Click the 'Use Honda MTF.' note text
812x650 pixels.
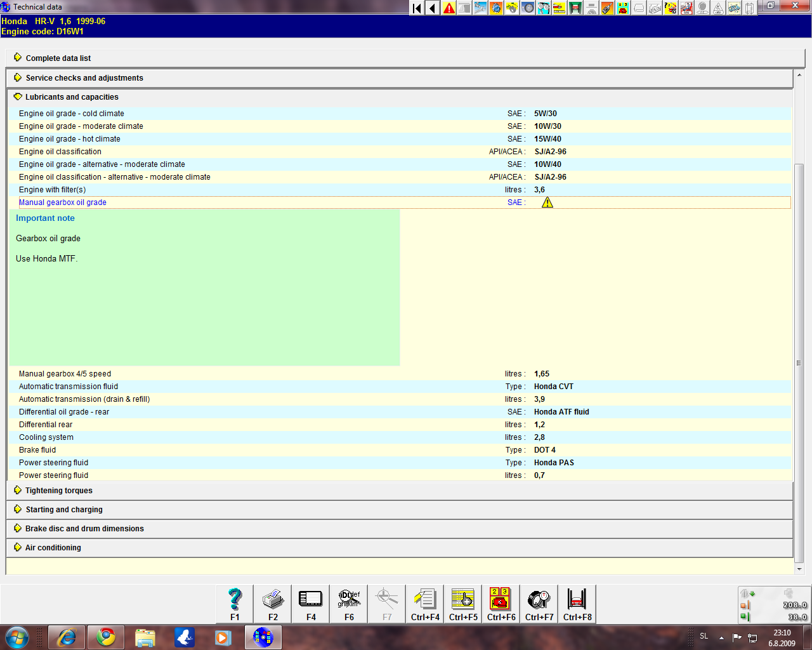pos(47,259)
